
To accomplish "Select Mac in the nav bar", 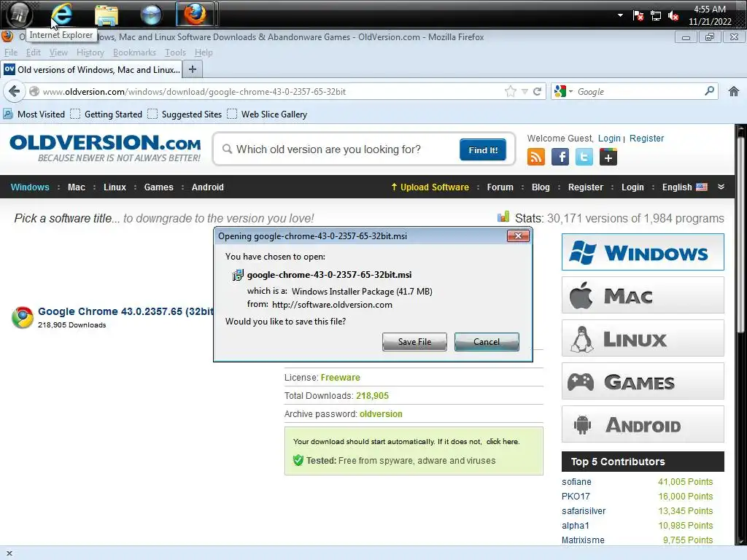I will tap(76, 187).
